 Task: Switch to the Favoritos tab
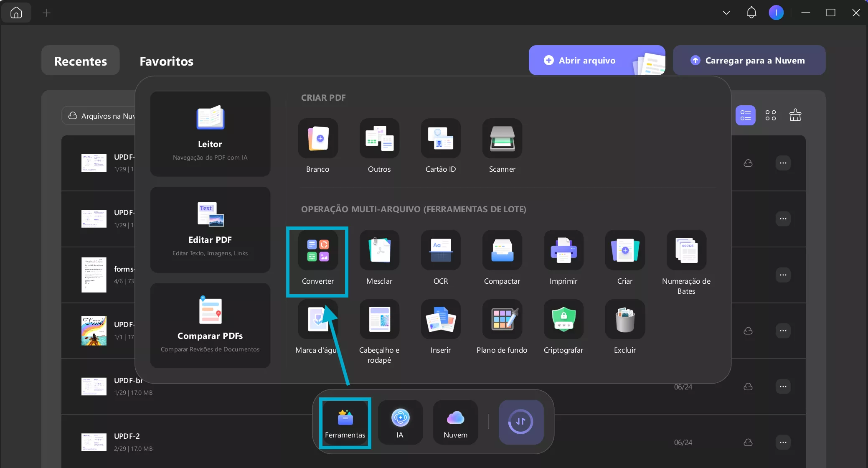[166, 61]
